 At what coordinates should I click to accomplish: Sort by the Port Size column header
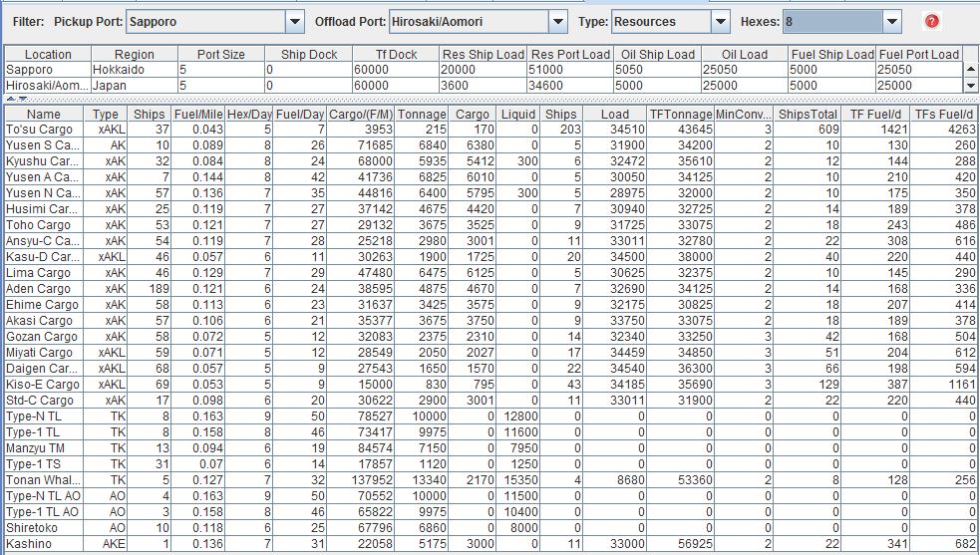(x=221, y=55)
